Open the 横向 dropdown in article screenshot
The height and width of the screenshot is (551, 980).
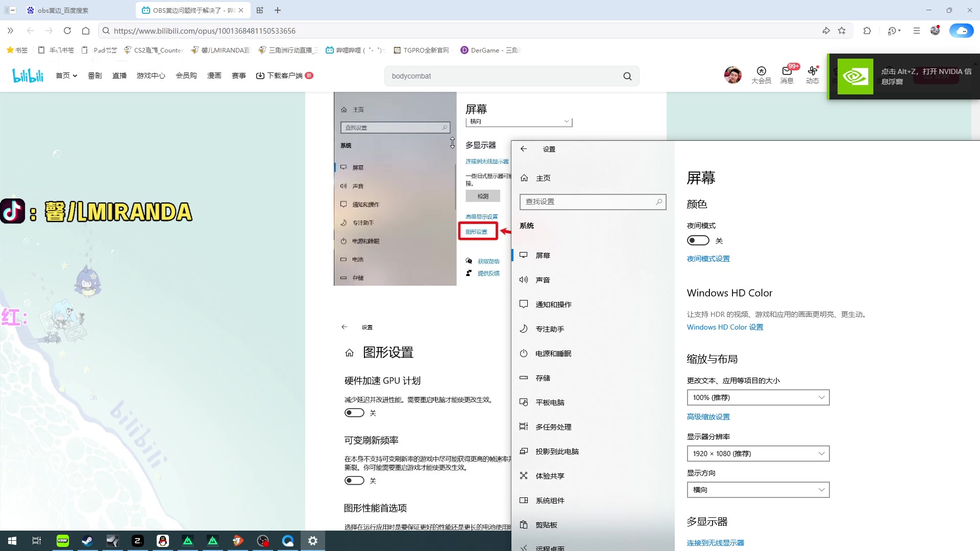(x=519, y=121)
